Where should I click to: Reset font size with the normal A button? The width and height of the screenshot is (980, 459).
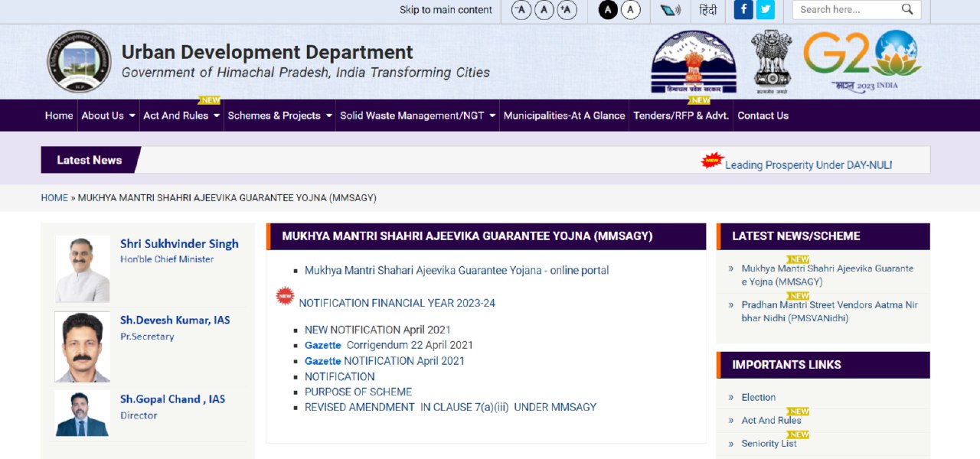click(544, 10)
